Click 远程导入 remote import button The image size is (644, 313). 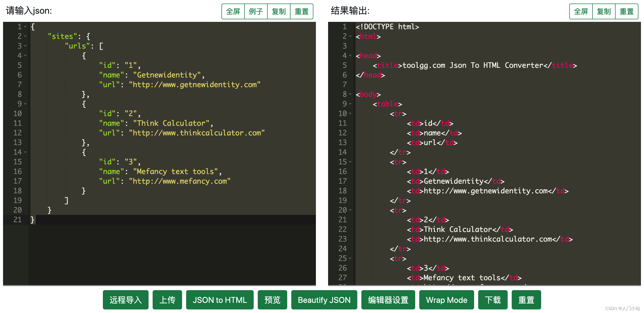[x=125, y=300]
